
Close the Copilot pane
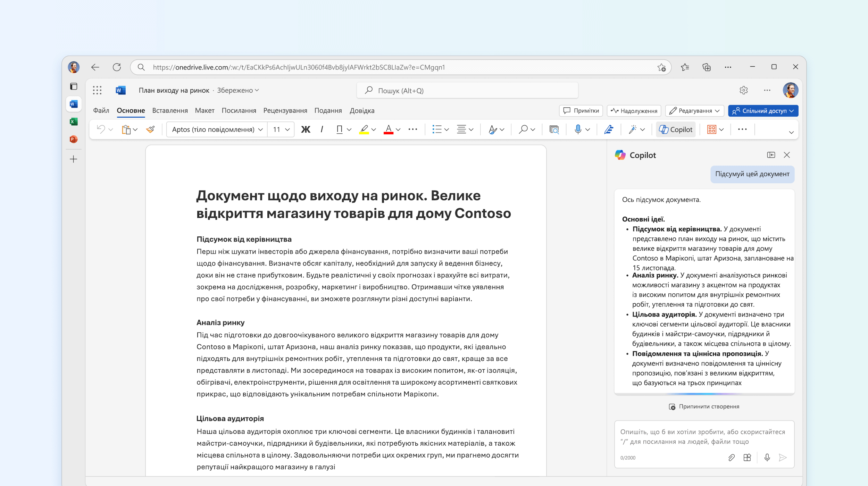(x=787, y=155)
